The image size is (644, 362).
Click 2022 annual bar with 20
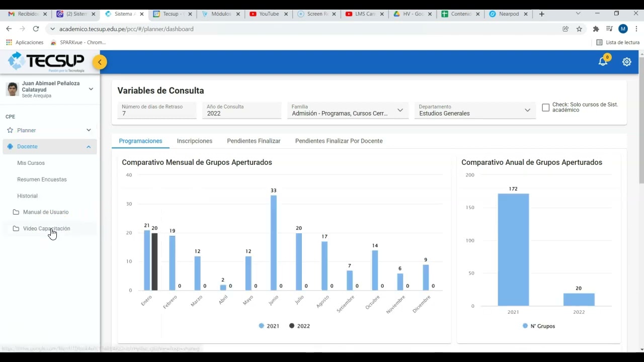(579, 300)
